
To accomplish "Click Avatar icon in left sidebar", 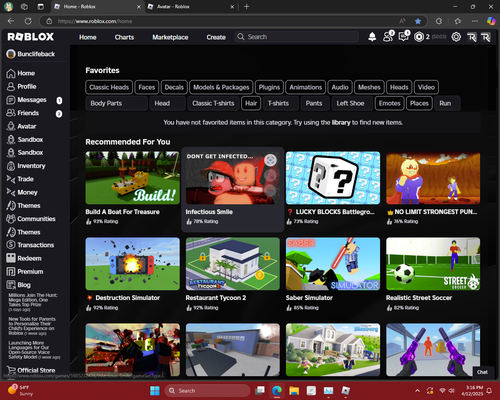I will [11, 126].
